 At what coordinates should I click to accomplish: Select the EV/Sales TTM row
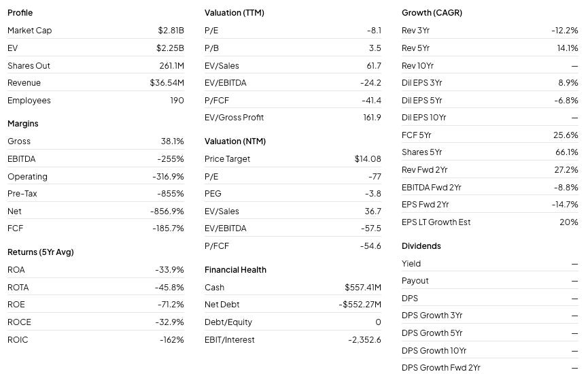click(x=292, y=66)
